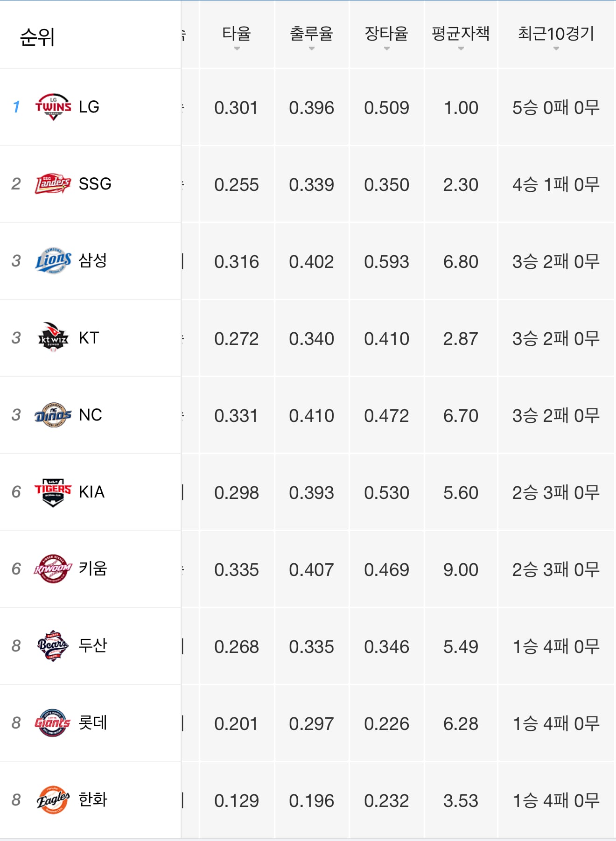Click the LG Twins team logo
This screenshot has height=841, width=616.
click(x=53, y=107)
